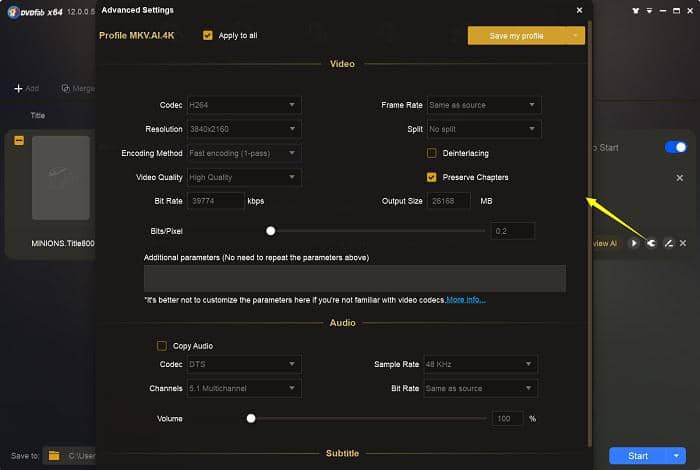The width and height of the screenshot is (700, 470).
Task: Click the Bits/Pixel value field
Action: [x=512, y=231]
